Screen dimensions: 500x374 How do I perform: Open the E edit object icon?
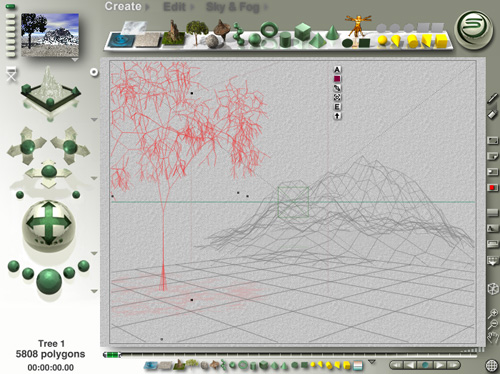pyautogui.click(x=337, y=107)
